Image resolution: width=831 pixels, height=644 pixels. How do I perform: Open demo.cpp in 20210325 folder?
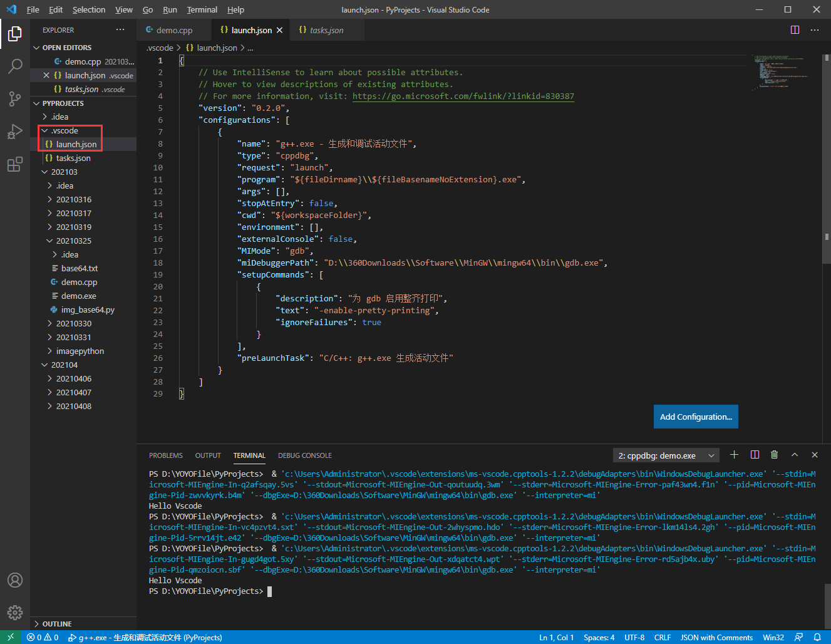tap(79, 282)
